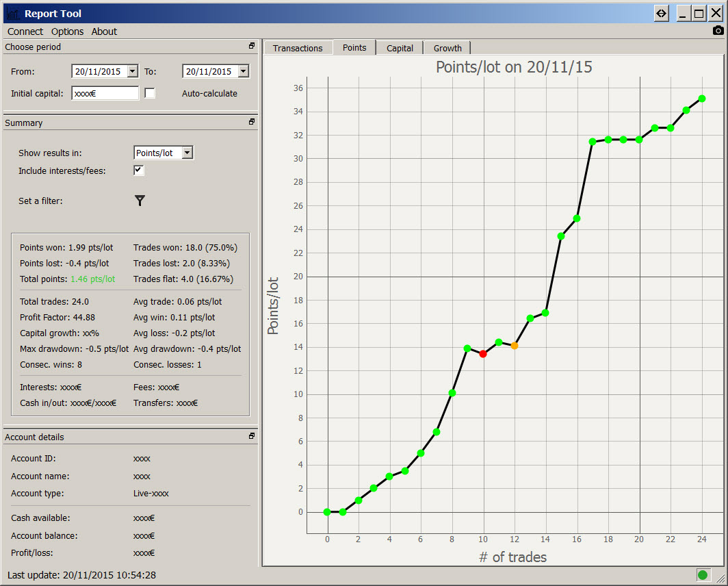Switch to the Growth tab

(x=447, y=48)
